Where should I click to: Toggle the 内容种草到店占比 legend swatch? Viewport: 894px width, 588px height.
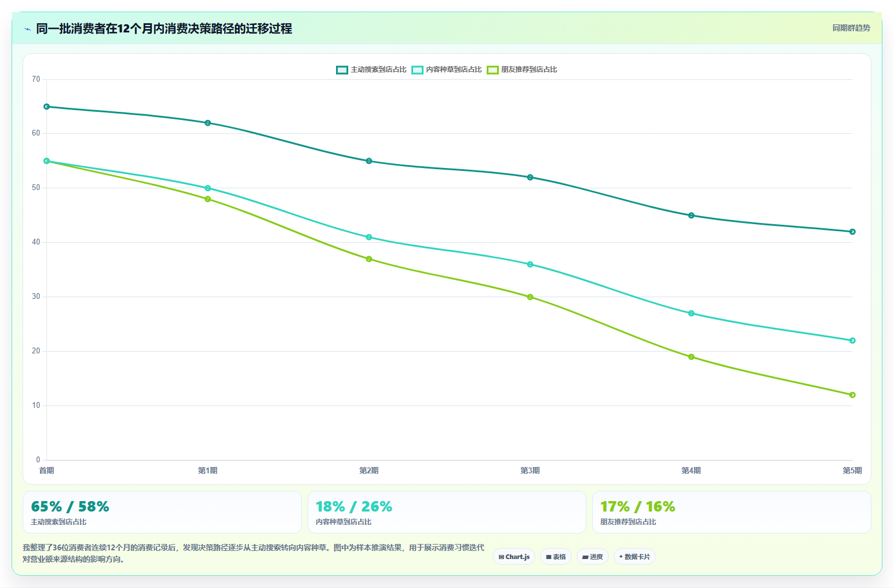(417, 70)
